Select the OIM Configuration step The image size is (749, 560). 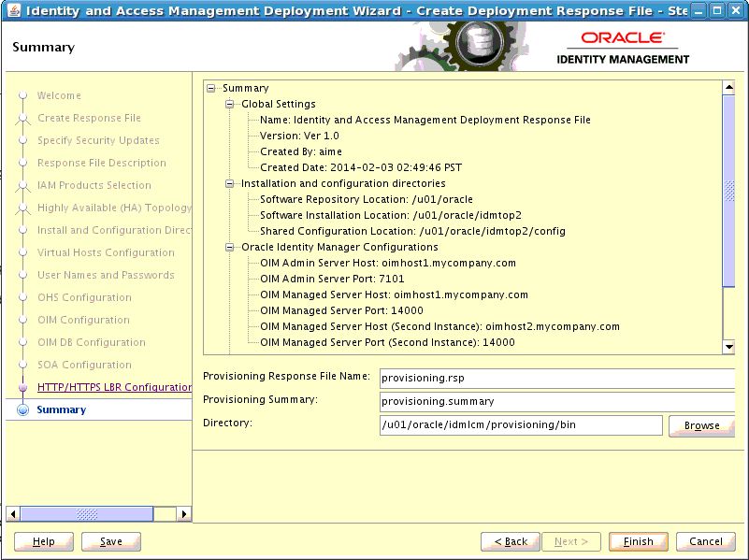[83, 320]
